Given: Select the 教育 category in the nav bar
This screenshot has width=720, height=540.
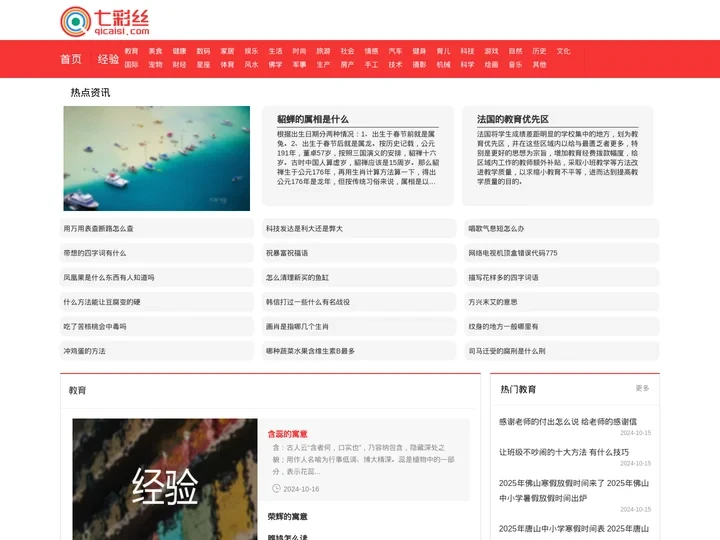Looking at the screenshot, I should [x=131, y=51].
